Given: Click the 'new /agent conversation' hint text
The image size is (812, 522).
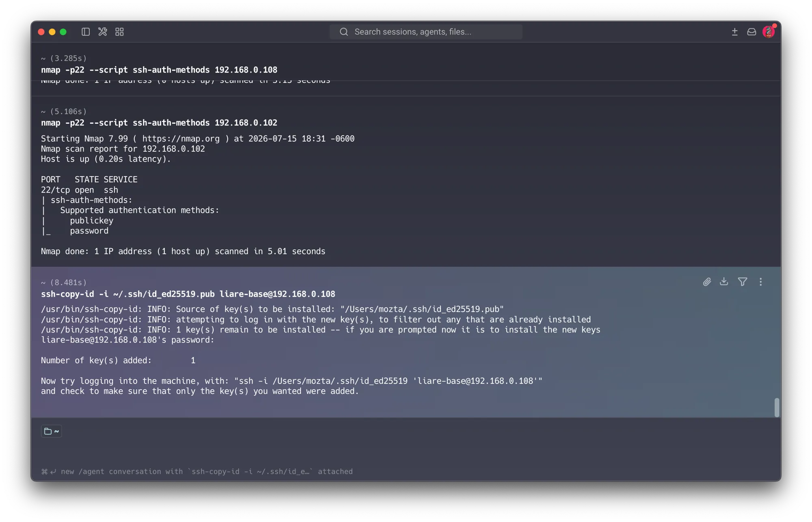Looking at the screenshot, I should click(207, 471).
